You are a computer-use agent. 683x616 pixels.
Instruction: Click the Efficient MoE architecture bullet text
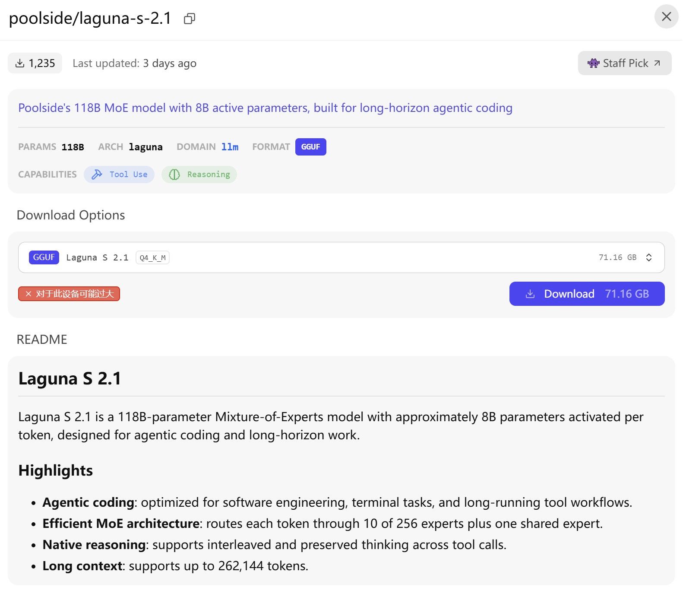coord(323,524)
